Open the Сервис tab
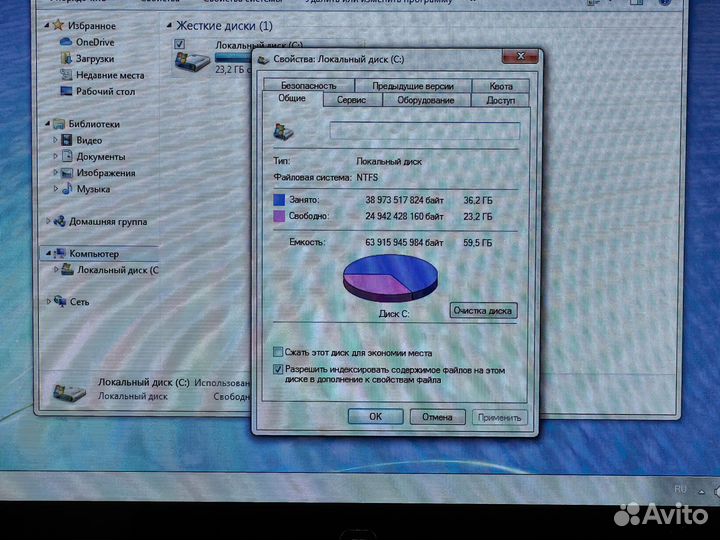This screenshot has height=540, width=720. (x=351, y=100)
